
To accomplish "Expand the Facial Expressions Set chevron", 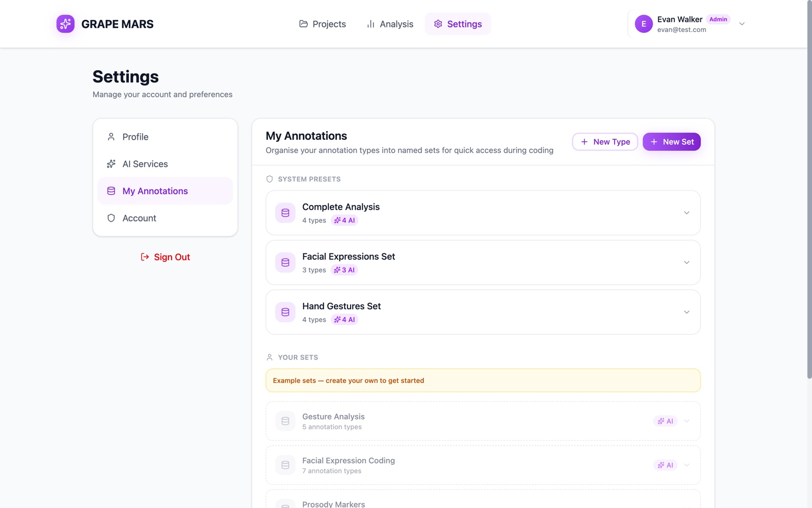I will pos(687,263).
